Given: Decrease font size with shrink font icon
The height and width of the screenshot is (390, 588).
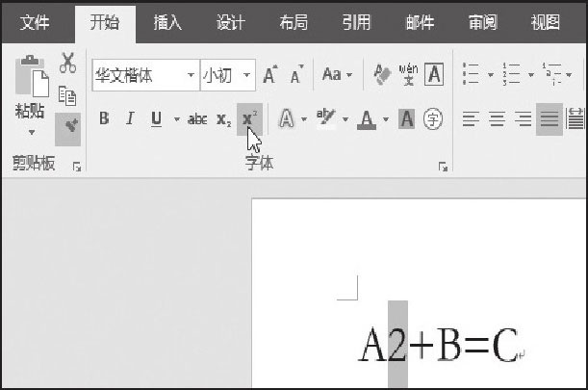Looking at the screenshot, I should click(x=296, y=74).
